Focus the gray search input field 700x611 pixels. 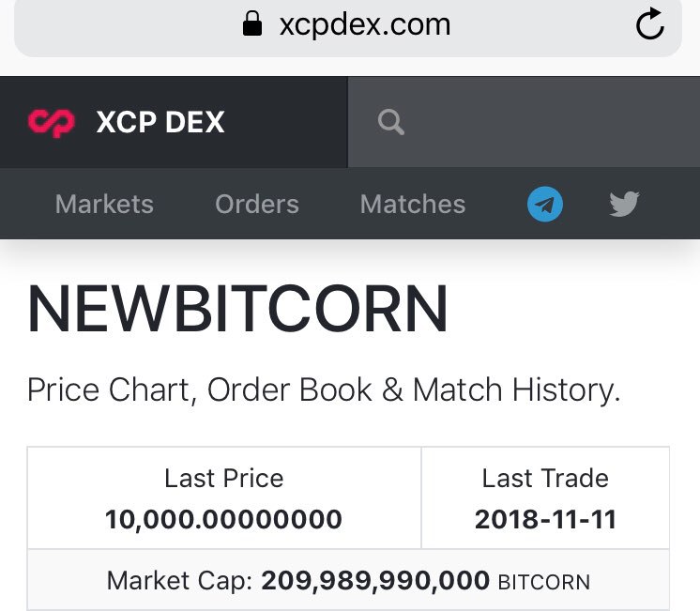coord(524,122)
